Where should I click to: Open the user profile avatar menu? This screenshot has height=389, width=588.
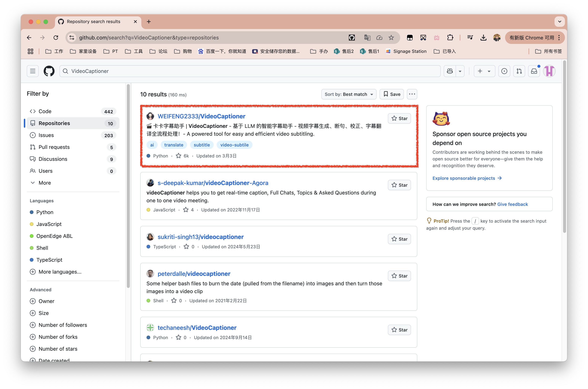coord(549,71)
